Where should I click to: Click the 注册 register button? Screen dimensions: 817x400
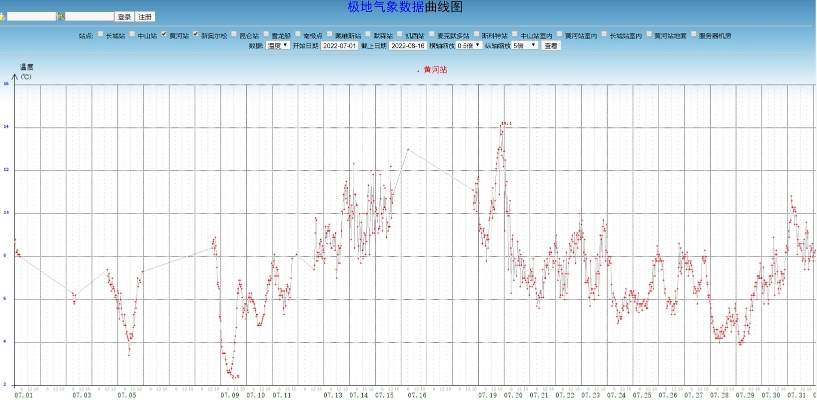(145, 17)
